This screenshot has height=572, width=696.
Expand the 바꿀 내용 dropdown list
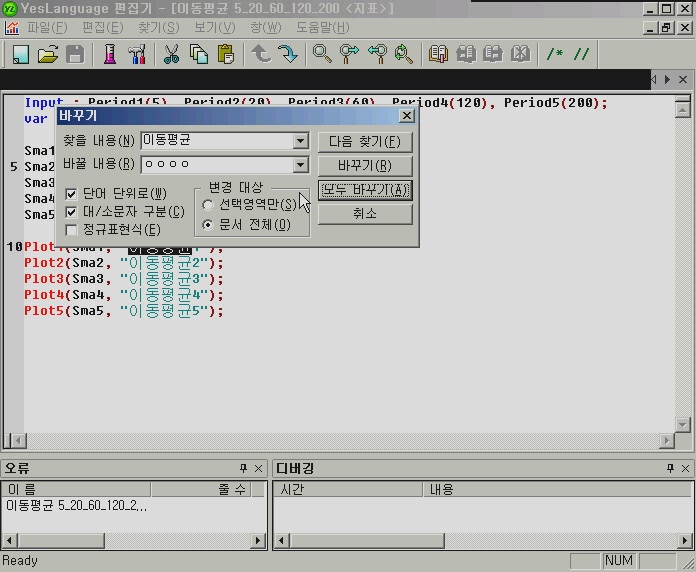[300, 165]
